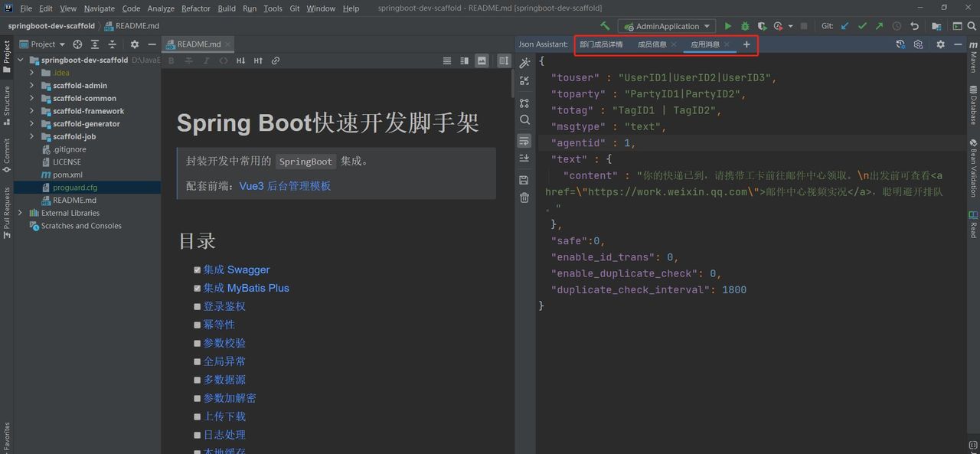Clear JSON content with the trash icon
This screenshot has height=454, width=980.
(525, 198)
